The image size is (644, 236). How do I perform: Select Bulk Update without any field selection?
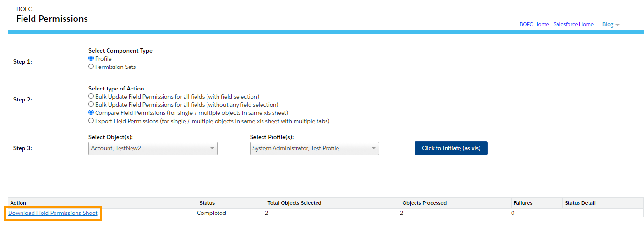pyautogui.click(x=91, y=104)
